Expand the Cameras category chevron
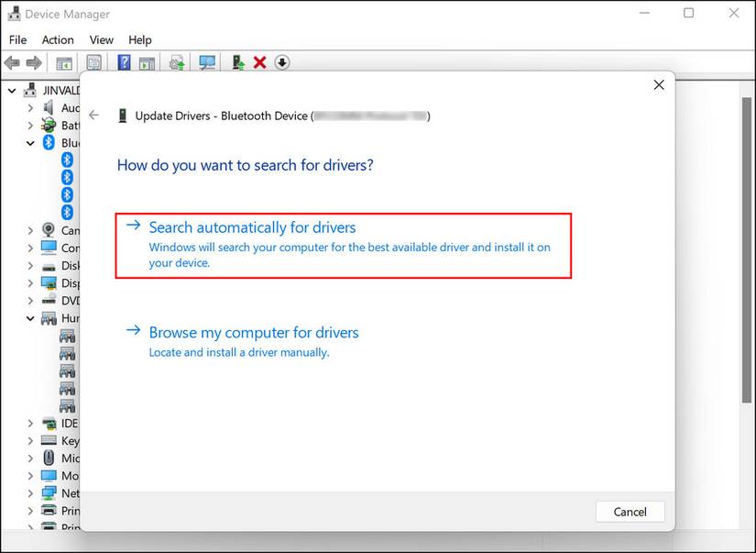756x553 pixels. [x=30, y=230]
